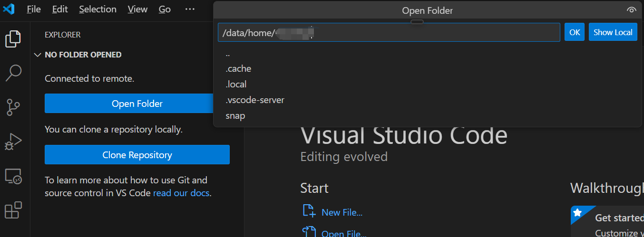This screenshot has width=644, height=237.
Task: Open the Selection menu
Action: pos(98,9)
